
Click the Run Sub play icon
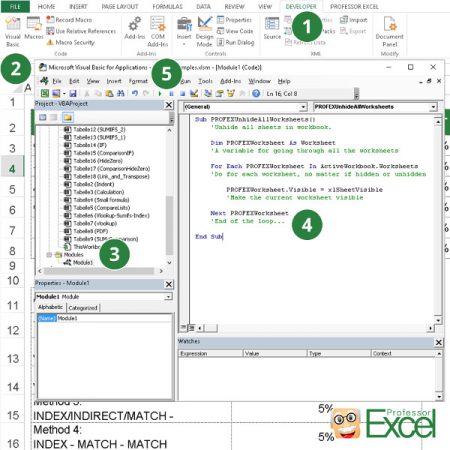pyautogui.click(x=160, y=94)
